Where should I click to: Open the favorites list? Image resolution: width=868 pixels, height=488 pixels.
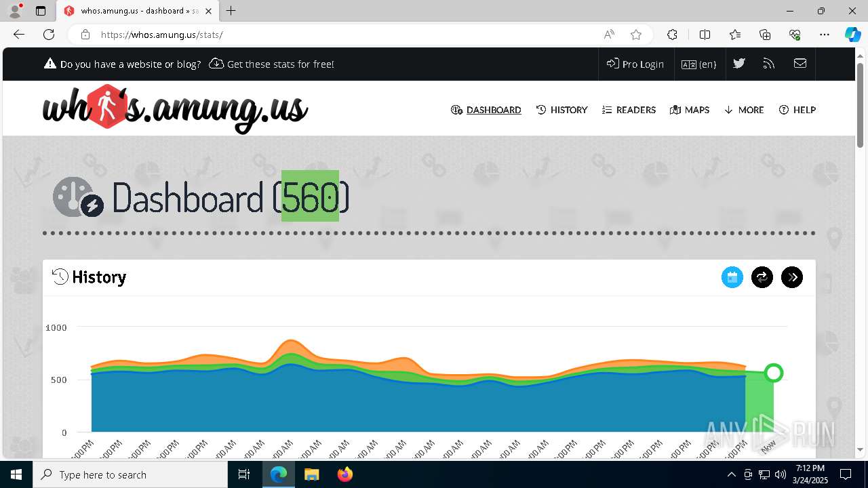[735, 35]
